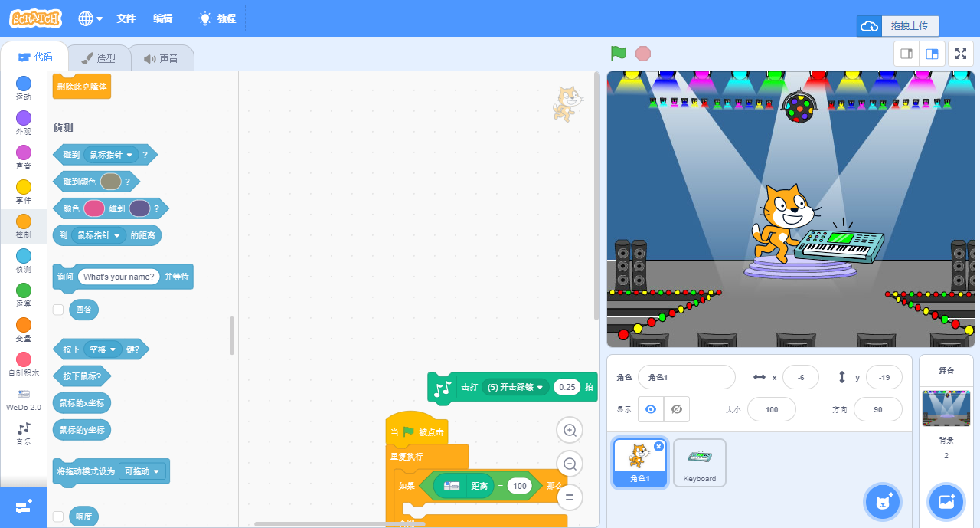
Task: Delete 角色1 sprite with x badge
Action: [658, 446]
